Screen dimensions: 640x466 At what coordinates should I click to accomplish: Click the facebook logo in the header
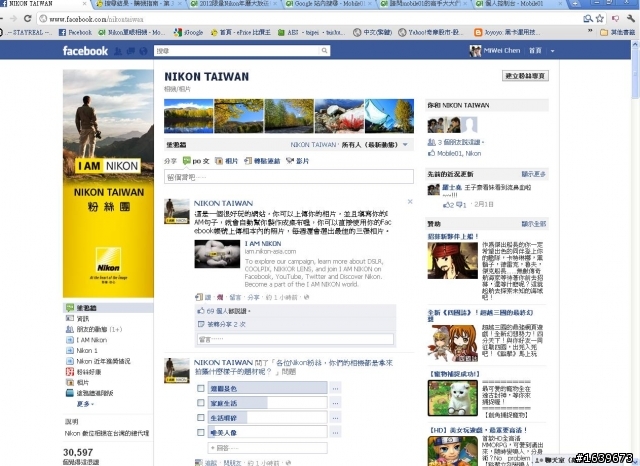pos(85,51)
